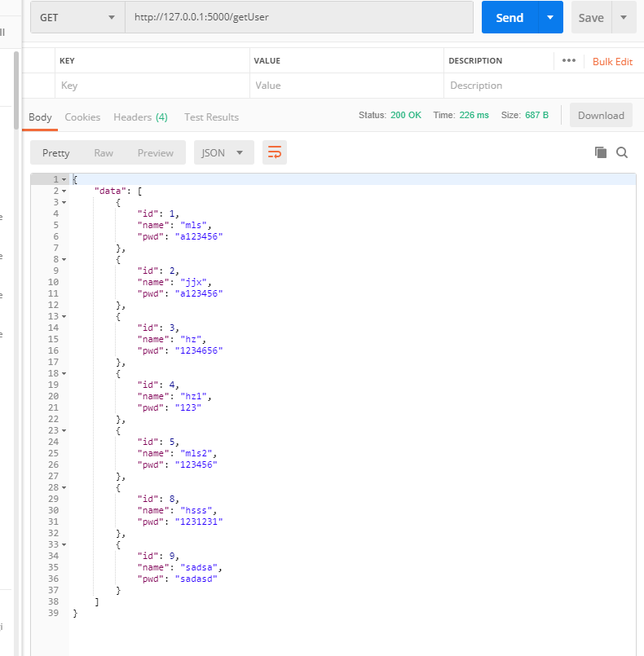Collapse the object containing id 2
Viewport: 644px width, 656px height.
tap(64, 258)
